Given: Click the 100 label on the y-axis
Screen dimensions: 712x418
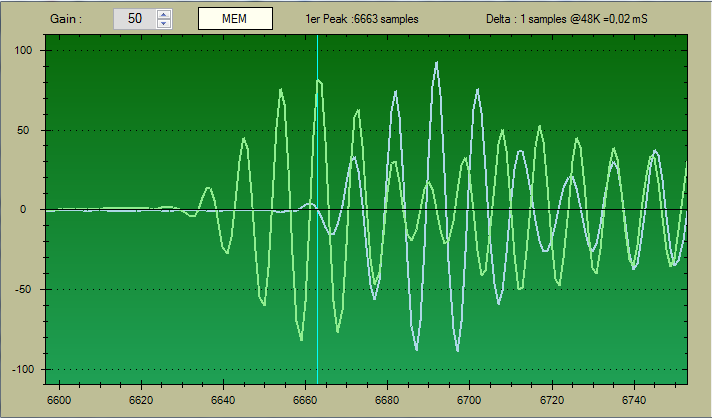Looking at the screenshot, I should [x=24, y=50].
